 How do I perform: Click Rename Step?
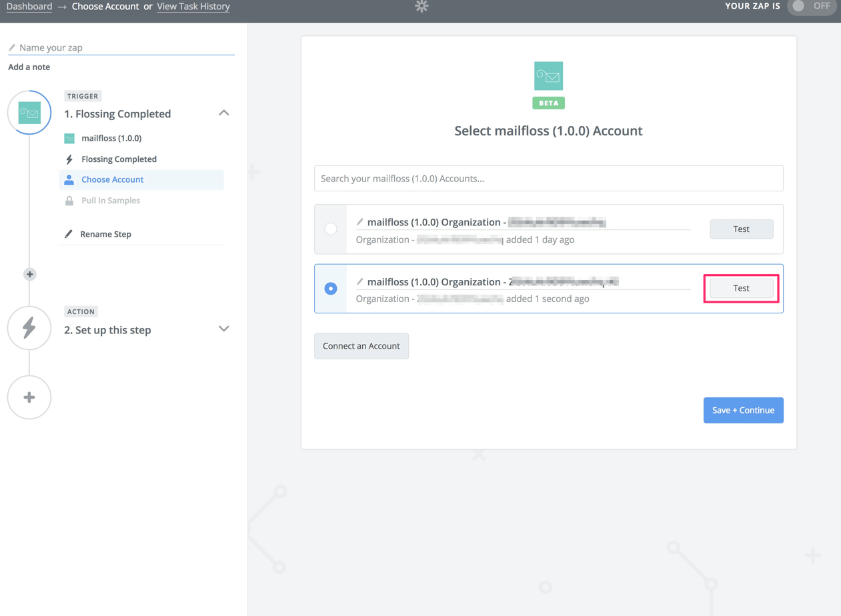[x=105, y=234]
